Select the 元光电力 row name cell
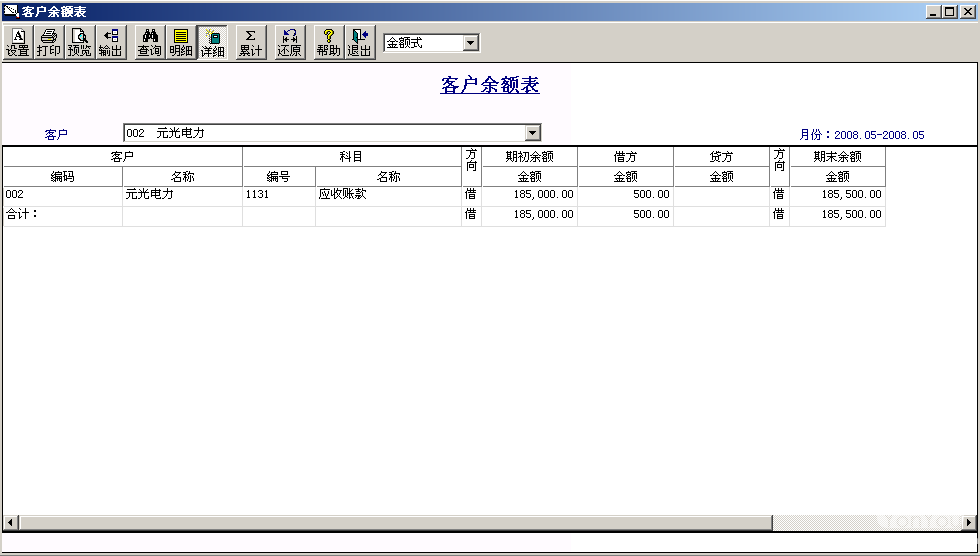This screenshot has height=556, width=980. tap(182, 195)
